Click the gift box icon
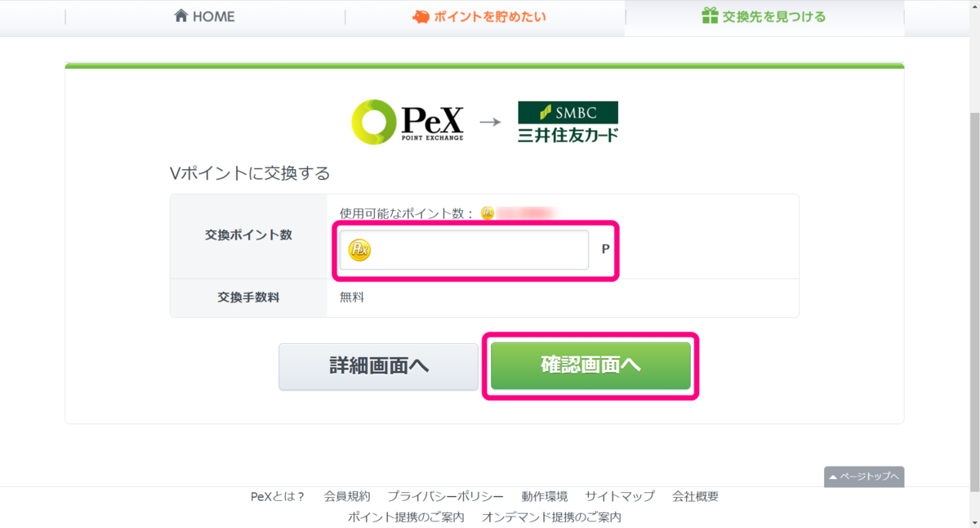Image resolution: width=980 pixels, height=528 pixels. [710, 16]
